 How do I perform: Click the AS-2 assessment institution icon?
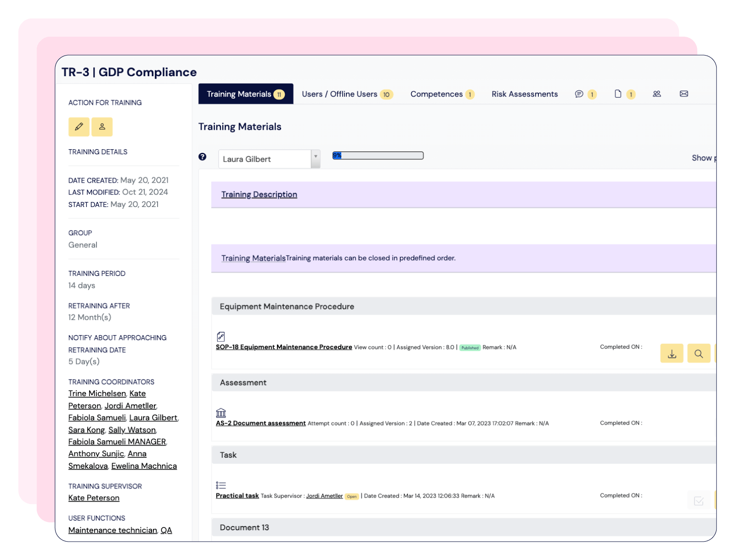(221, 413)
